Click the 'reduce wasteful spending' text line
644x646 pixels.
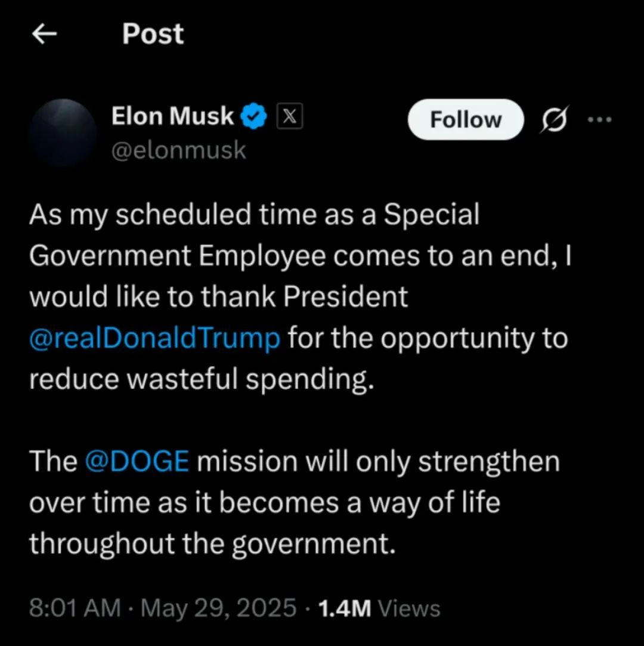202,380
